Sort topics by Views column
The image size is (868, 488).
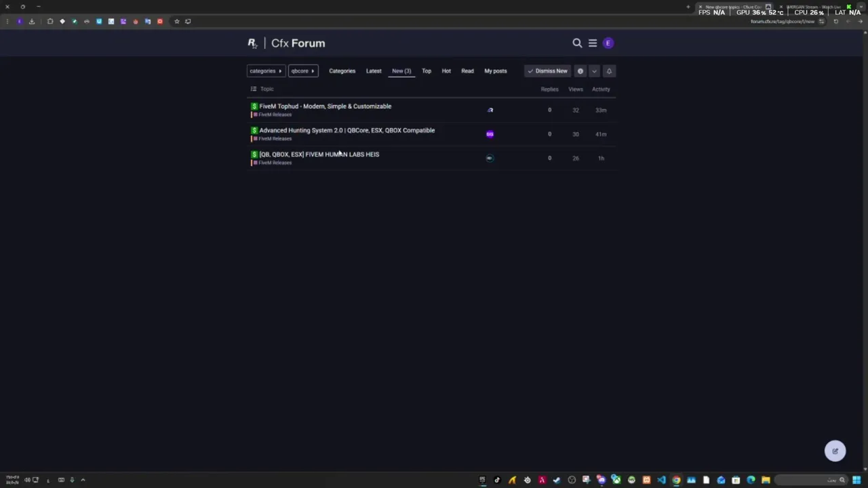point(575,89)
